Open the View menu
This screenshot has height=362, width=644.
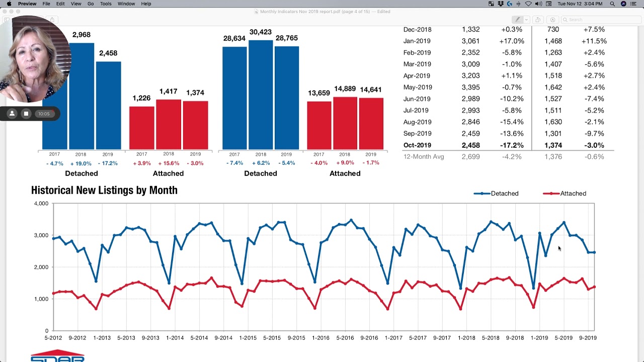[x=76, y=4]
